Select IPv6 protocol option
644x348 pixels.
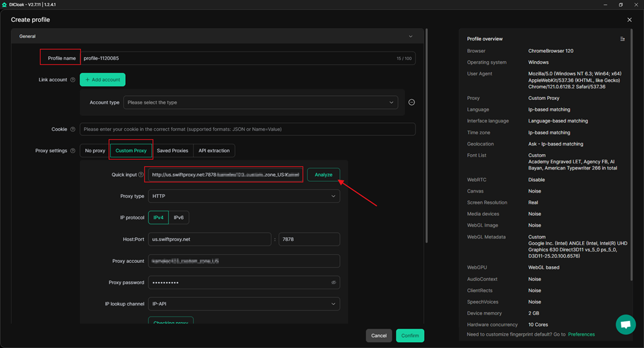179,218
